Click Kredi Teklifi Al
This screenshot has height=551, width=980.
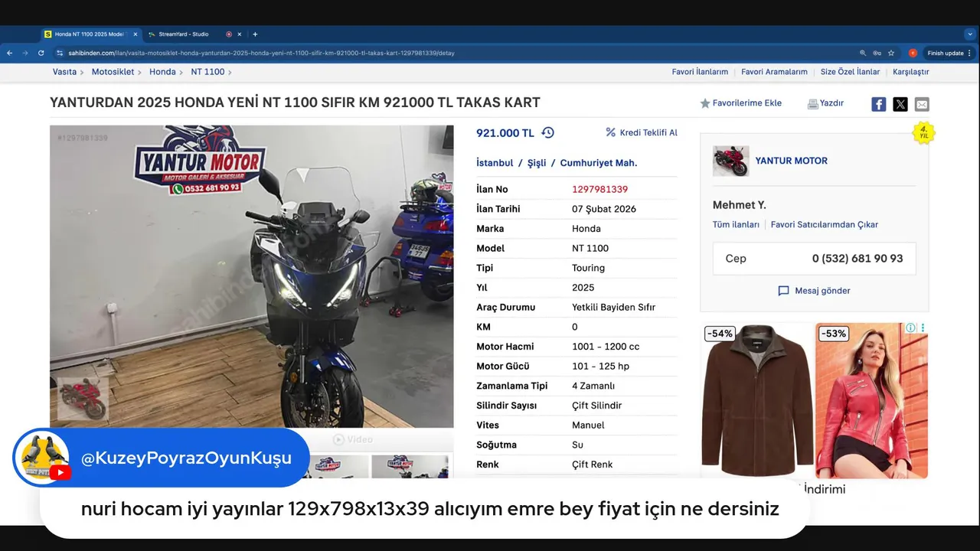point(642,132)
